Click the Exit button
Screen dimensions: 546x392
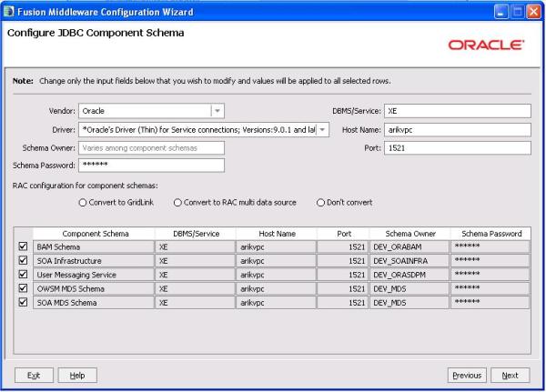(x=33, y=375)
